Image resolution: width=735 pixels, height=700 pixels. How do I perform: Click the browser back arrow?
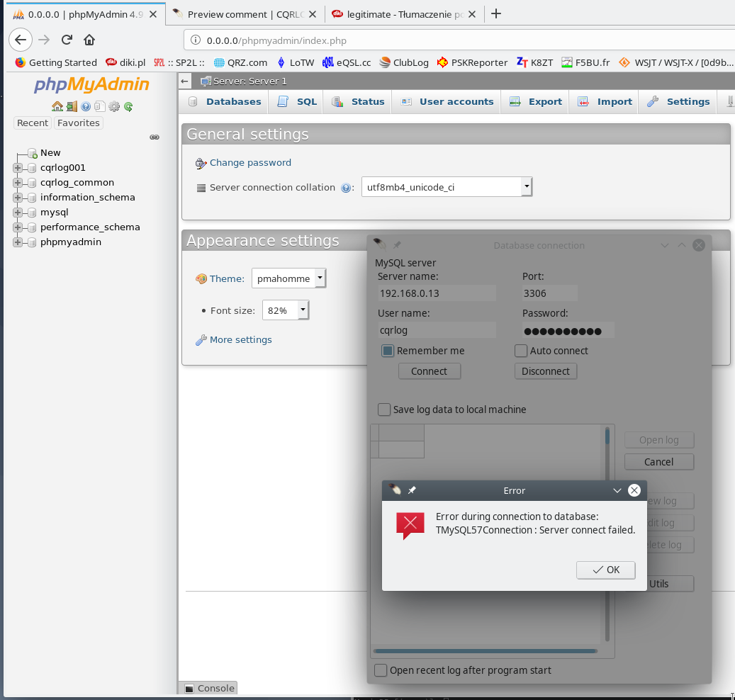point(21,40)
